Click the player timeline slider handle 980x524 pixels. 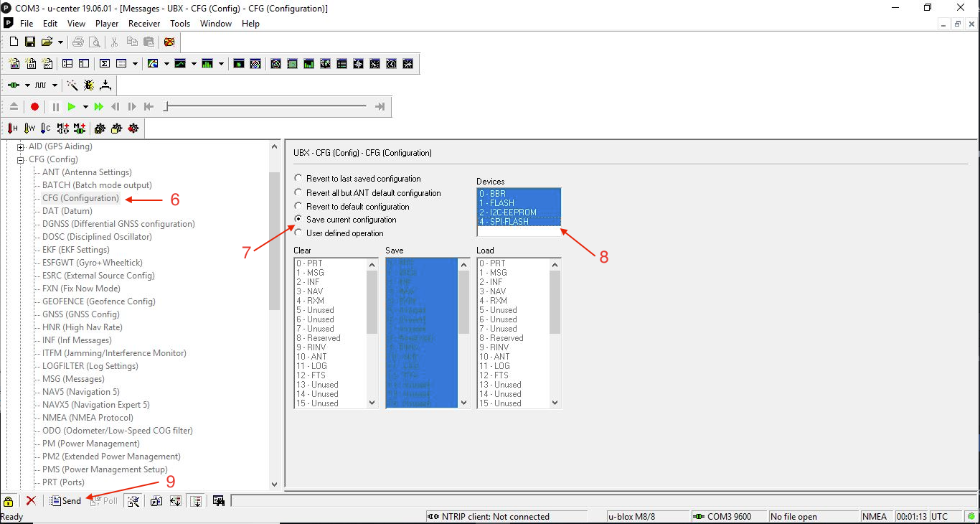[166, 107]
